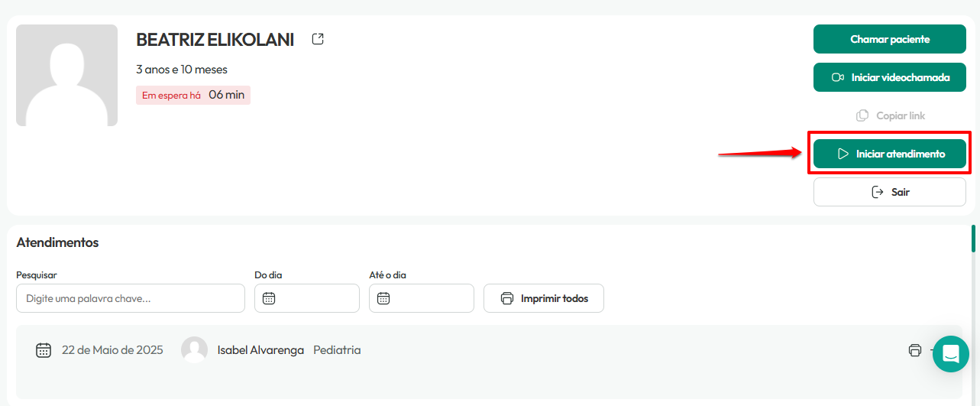Click Isabel Alvarenga's avatar icon
The height and width of the screenshot is (406, 980).
[195, 349]
